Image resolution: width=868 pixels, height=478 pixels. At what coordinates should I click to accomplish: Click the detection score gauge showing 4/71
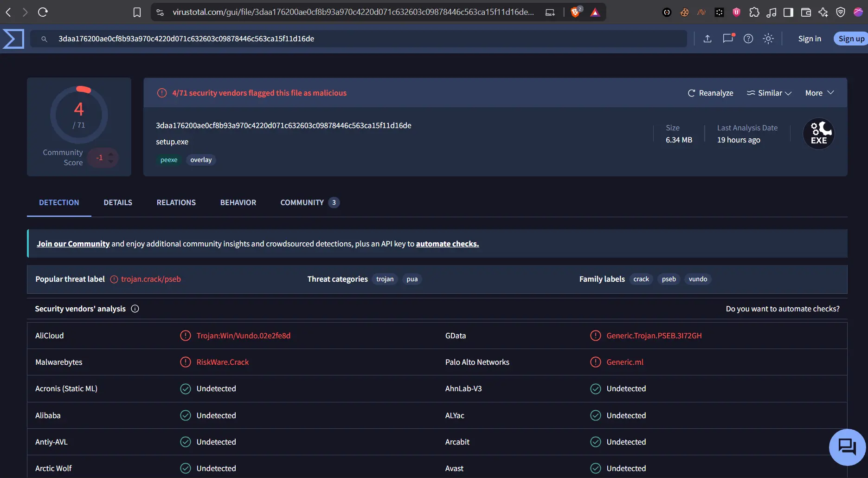79,115
